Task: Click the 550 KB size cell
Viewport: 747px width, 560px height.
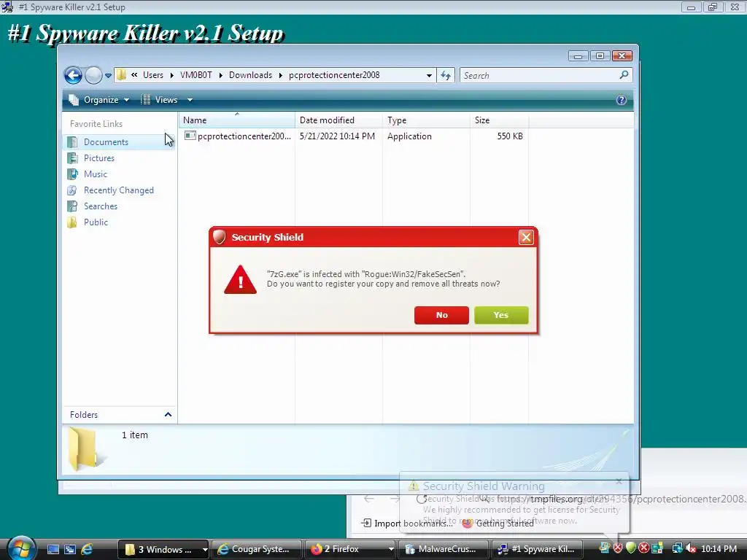Action: [x=510, y=136]
